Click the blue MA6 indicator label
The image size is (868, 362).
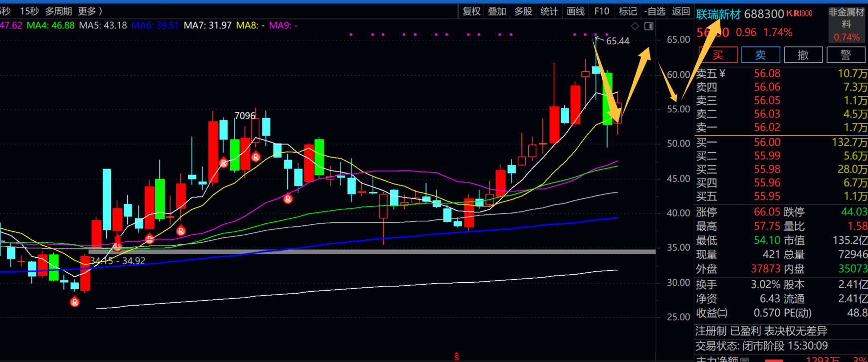tap(155, 25)
